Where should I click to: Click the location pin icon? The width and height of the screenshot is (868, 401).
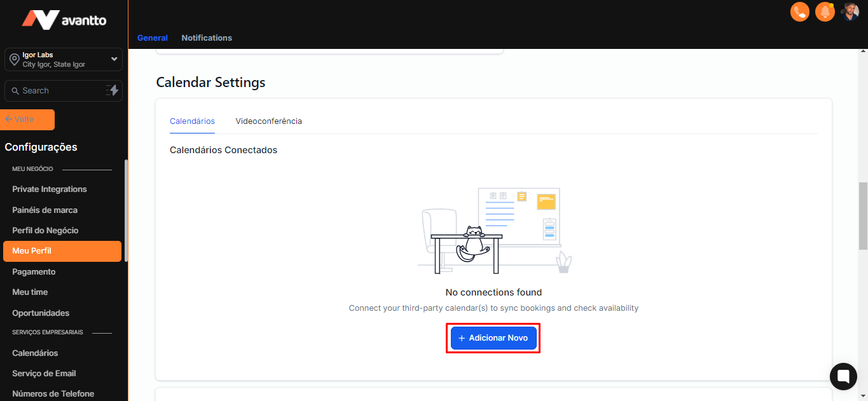click(14, 60)
